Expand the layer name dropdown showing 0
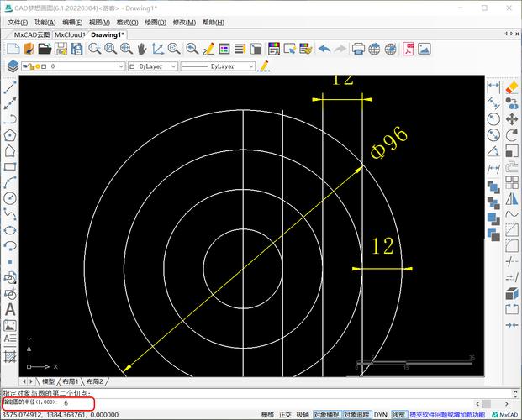 click(119, 66)
